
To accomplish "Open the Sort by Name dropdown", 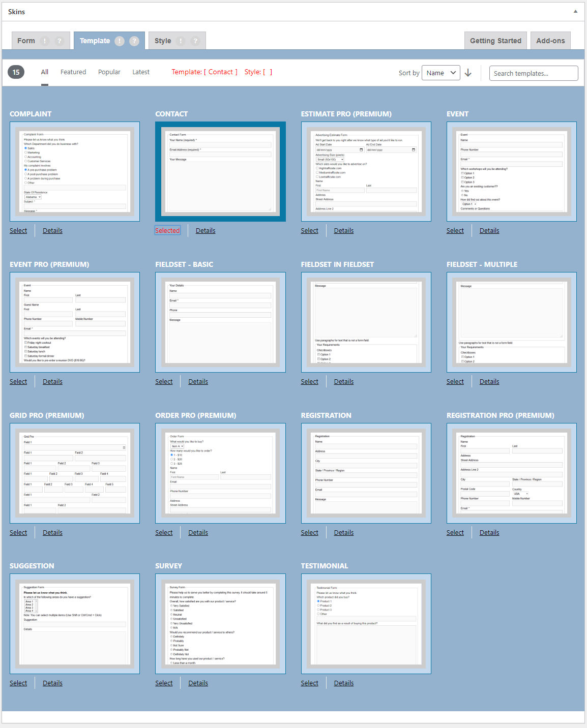I will click(441, 73).
